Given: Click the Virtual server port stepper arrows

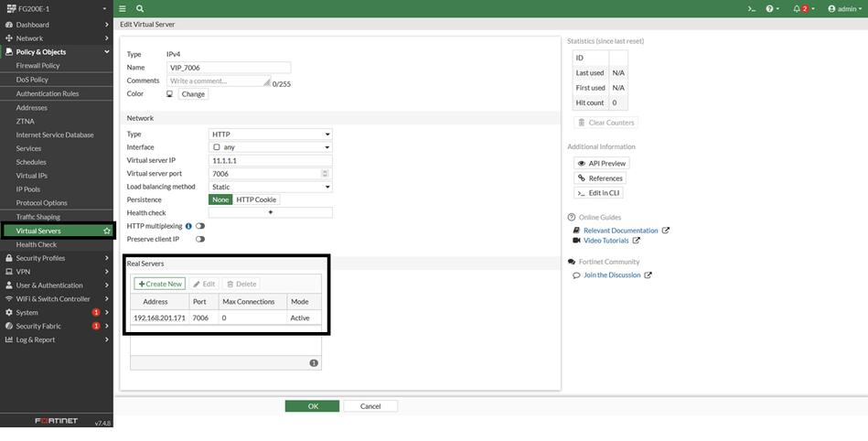Looking at the screenshot, I should [325, 174].
